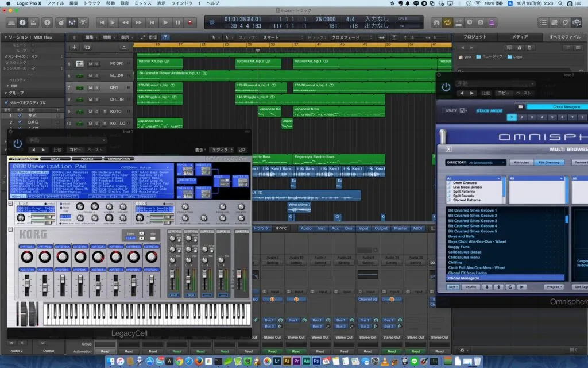
Task: Click the chain link icon in the plugin header
Action: click(243, 149)
